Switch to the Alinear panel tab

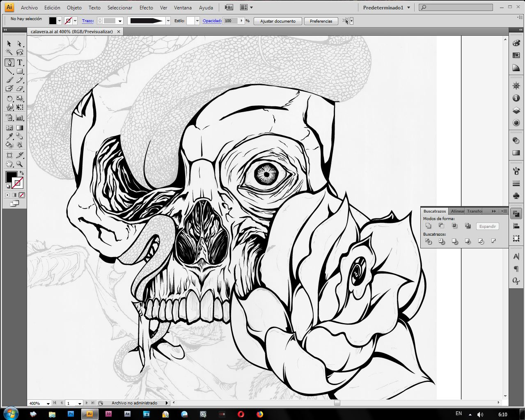point(457,211)
